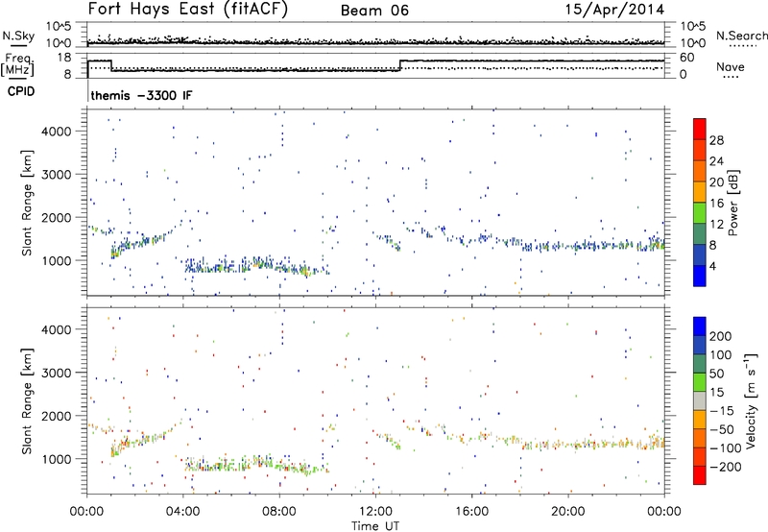768x532 pixels.
Task: Click the '04:00' time tick label
Action: coord(183,511)
